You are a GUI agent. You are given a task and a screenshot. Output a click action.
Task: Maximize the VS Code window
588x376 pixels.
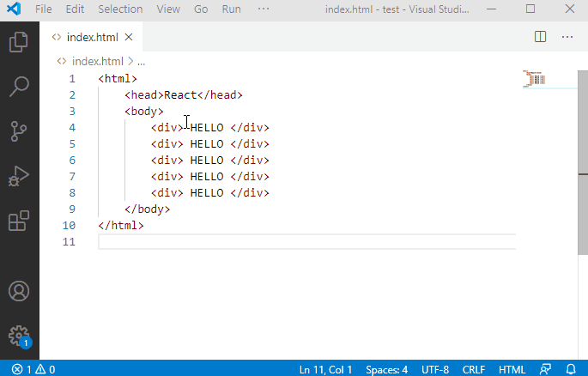[x=530, y=9]
